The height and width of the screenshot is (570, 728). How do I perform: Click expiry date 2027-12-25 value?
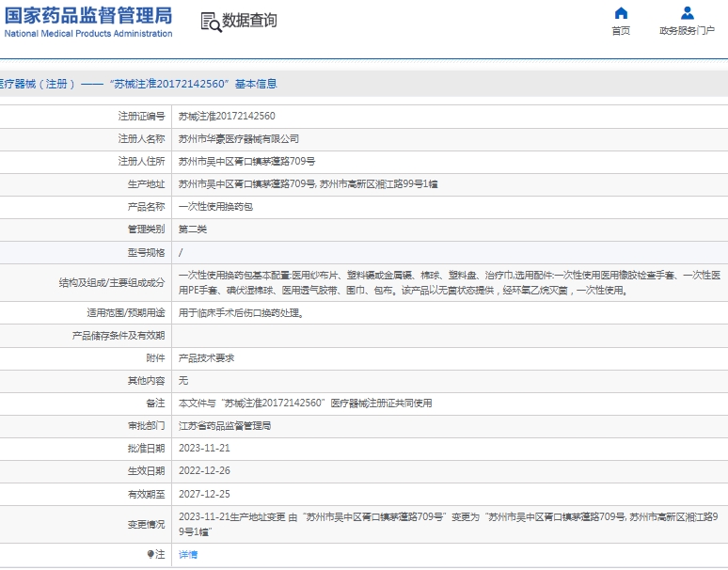coord(204,493)
